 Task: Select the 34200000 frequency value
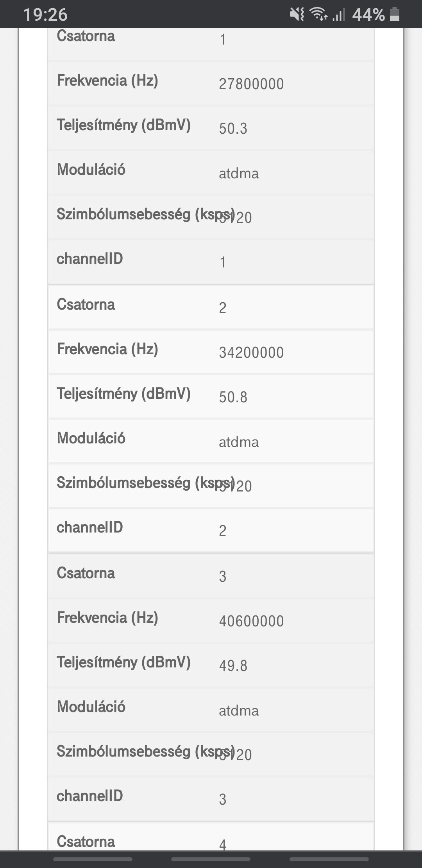point(251,353)
